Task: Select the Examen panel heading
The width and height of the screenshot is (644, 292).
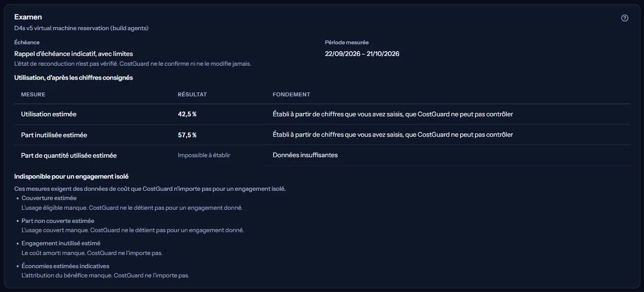Action: (28, 17)
